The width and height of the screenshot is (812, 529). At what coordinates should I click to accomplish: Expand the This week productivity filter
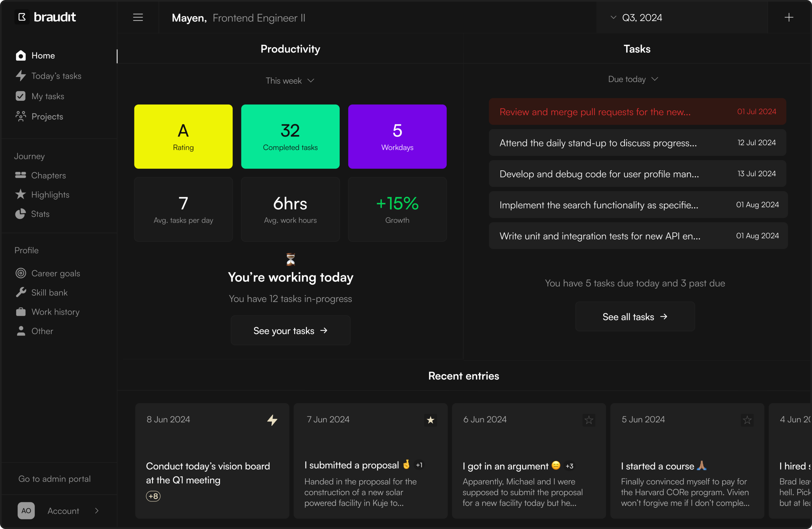click(290, 80)
